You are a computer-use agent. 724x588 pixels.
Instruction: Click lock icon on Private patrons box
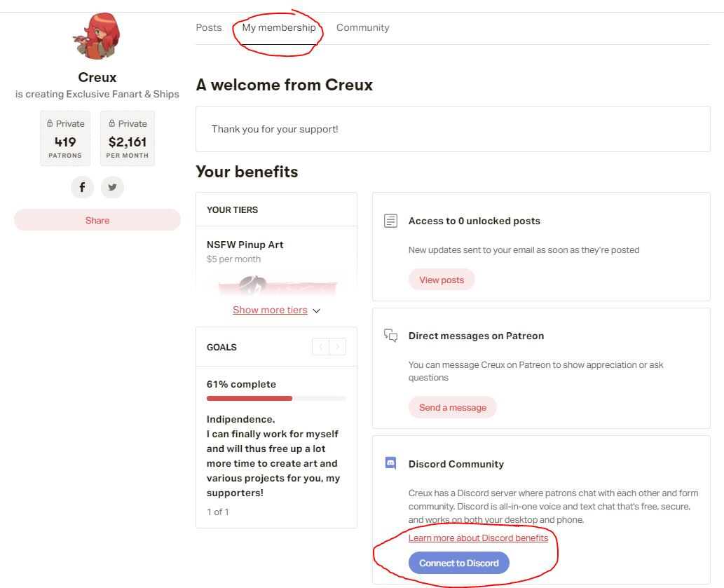(50, 123)
